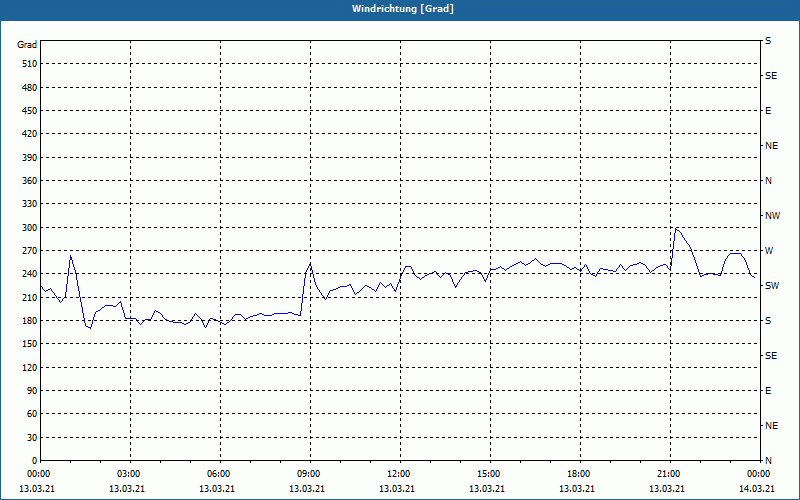This screenshot has width=800, height=500.
Task: Click the 210 degree axis label
Action: coord(30,297)
